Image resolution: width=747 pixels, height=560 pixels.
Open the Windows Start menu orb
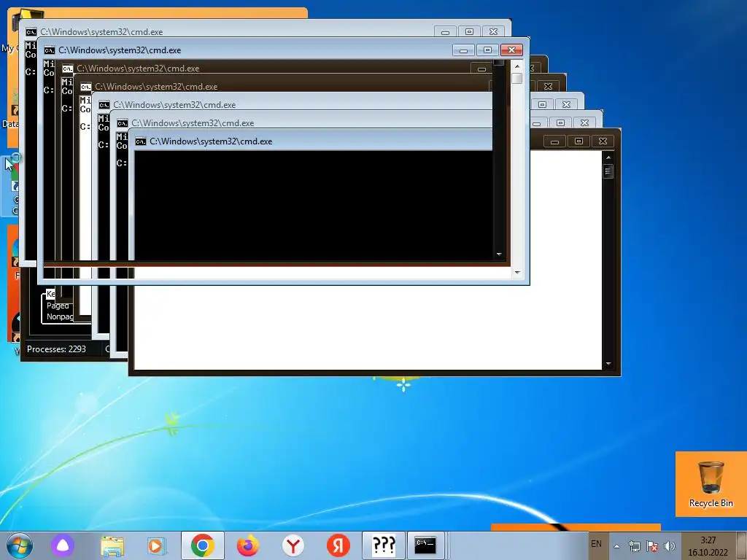pyautogui.click(x=20, y=545)
